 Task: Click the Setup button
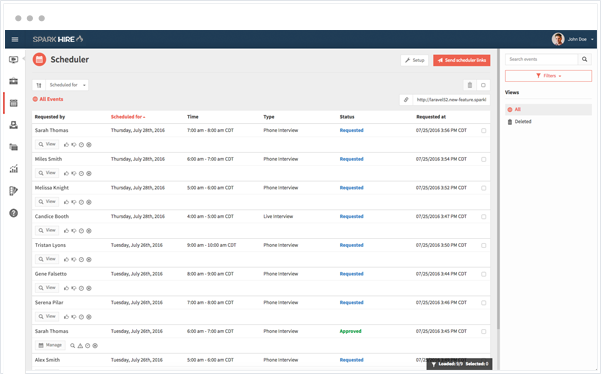pyautogui.click(x=414, y=60)
